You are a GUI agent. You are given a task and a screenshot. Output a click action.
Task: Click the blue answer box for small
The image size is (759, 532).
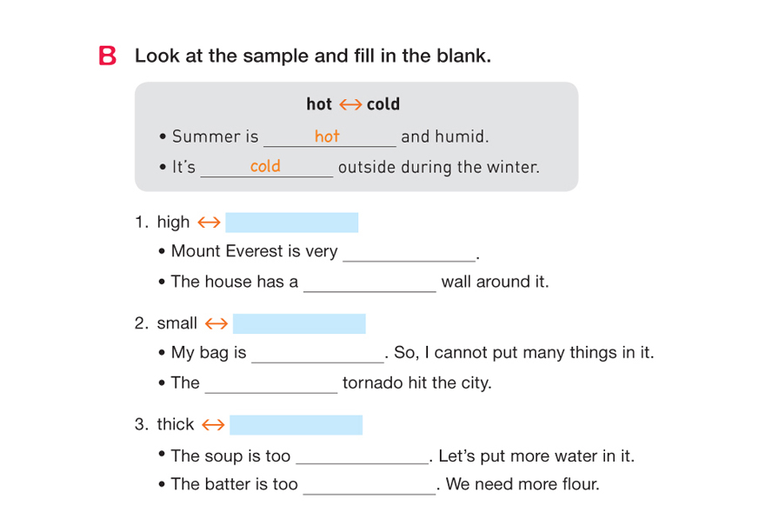299,324
